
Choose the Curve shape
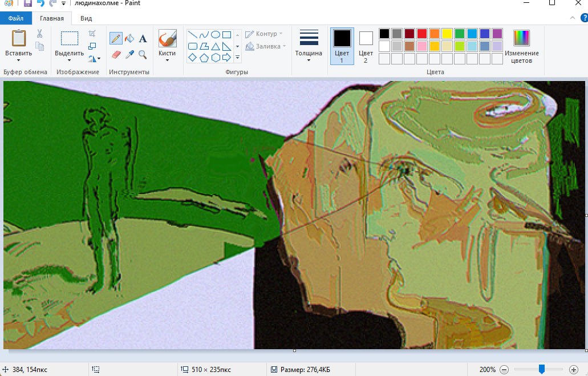coord(204,35)
